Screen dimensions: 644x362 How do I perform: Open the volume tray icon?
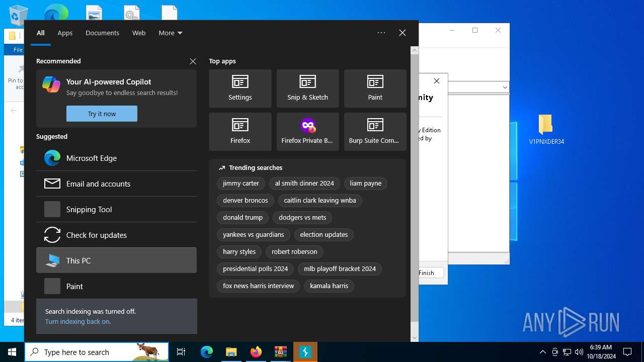tap(579, 352)
